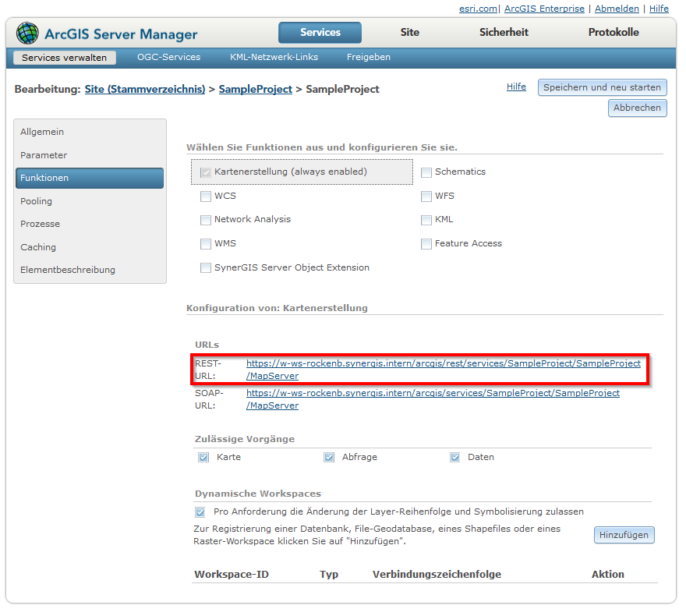This screenshot has width=686, height=616.
Task: Enable the WCS capability
Action: click(205, 196)
